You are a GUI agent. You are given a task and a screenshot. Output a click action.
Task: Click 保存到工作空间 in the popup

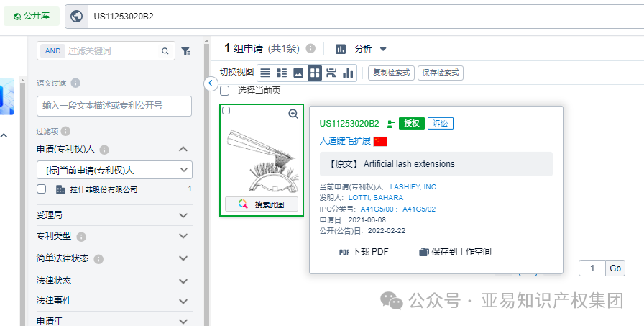pos(455,252)
